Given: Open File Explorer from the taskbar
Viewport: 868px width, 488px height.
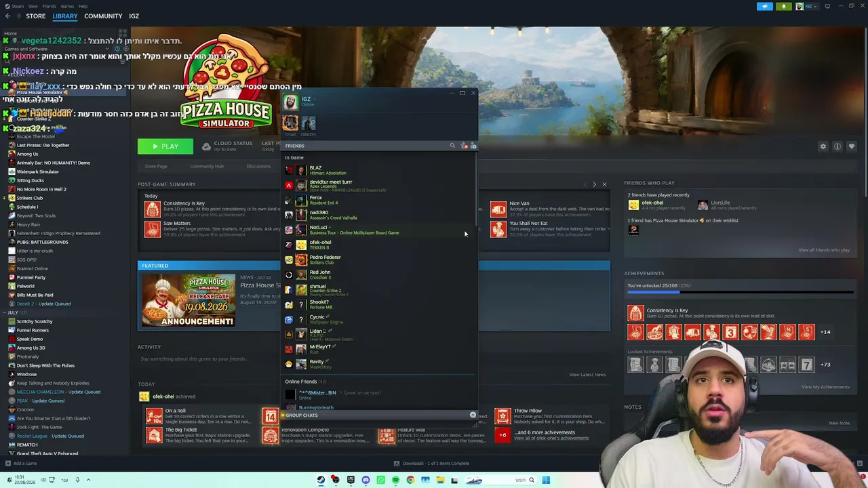Looking at the screenshot, I should click(440, 481).
